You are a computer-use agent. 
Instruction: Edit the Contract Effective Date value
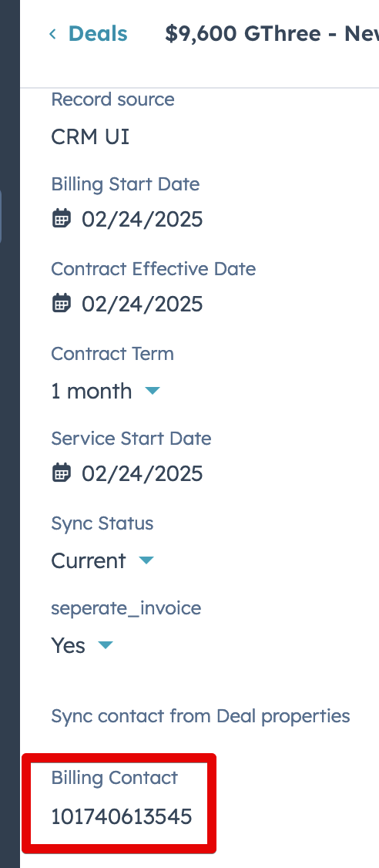coord(143,304)
